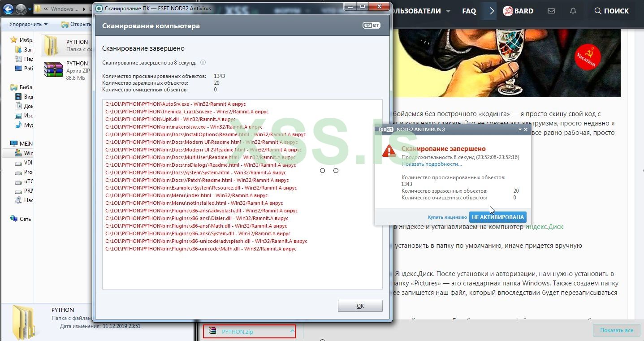Viewport: 644px width, 341px height.
Task: Open the Музыка library icon
Action: pos(18,125)
